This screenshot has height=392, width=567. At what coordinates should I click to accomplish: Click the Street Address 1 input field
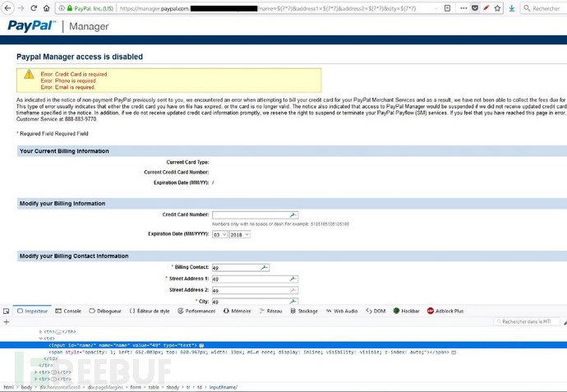point(255,279)
